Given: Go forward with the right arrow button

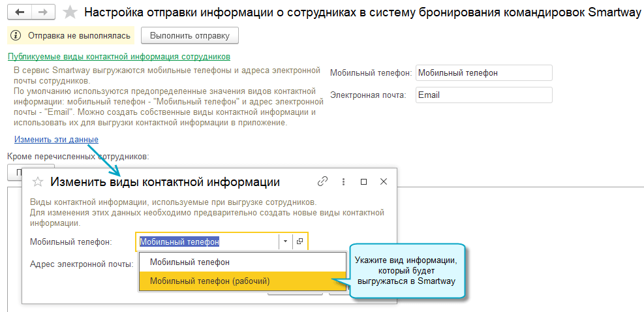Looking at the screenshot, I should [42, 12].
